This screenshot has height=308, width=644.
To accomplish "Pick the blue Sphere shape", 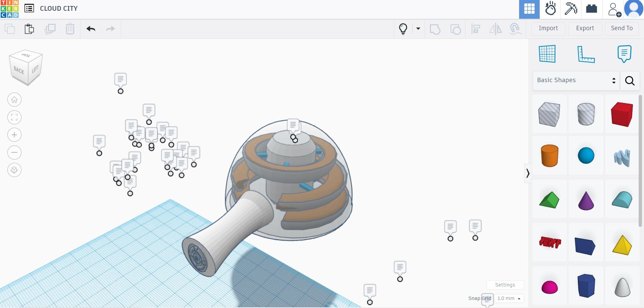I will [x=586, y=156].
